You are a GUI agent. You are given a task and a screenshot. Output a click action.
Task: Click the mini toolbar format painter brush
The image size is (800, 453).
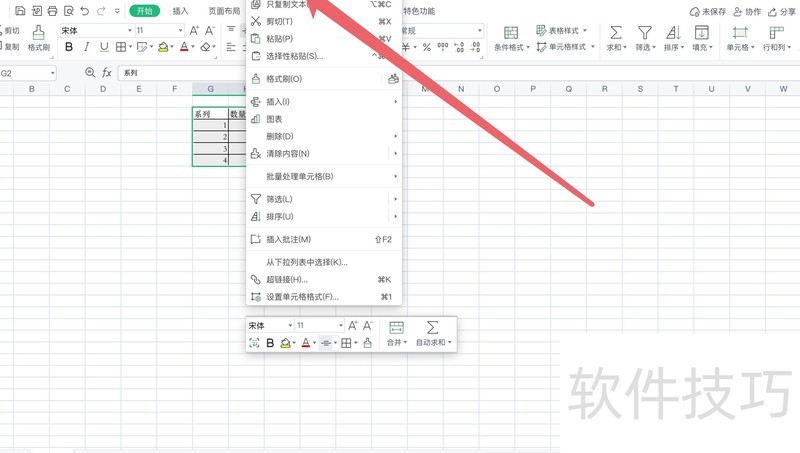pos(367,343)
